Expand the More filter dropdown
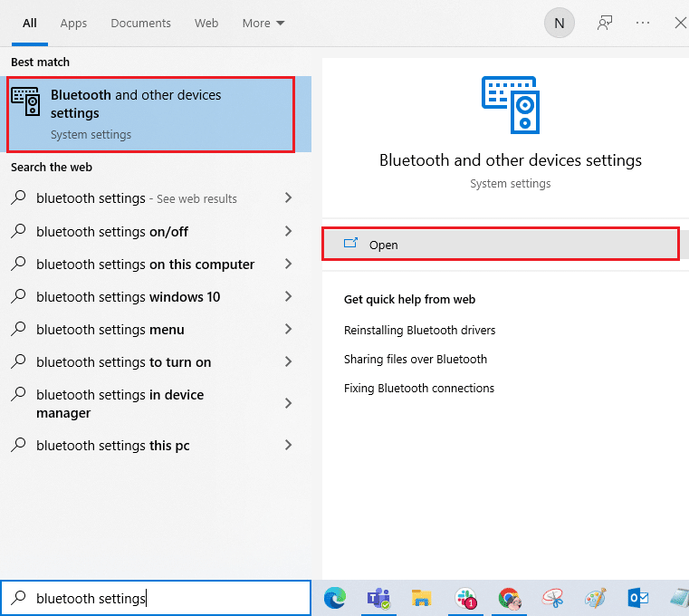The width and height of the screenshot is (689, 616). (263, 23)
